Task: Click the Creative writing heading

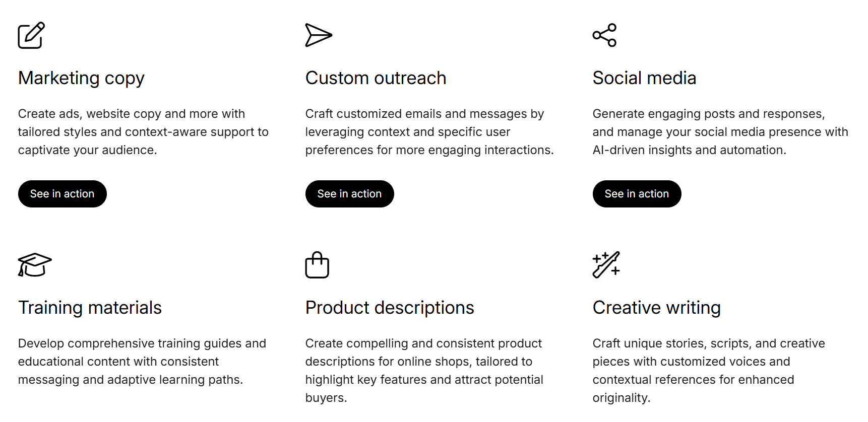Action: click(x=656, y=308)
